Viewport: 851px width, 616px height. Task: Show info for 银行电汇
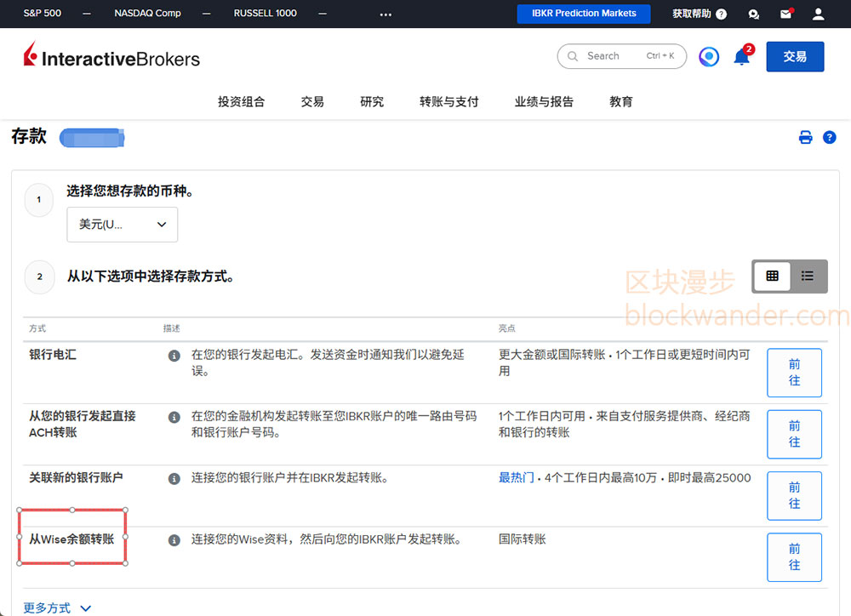pos(174,356)
